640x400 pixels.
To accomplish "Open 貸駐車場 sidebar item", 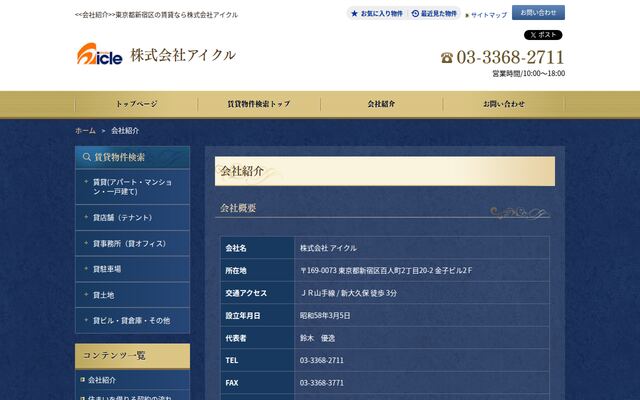I will coord(133,269).
